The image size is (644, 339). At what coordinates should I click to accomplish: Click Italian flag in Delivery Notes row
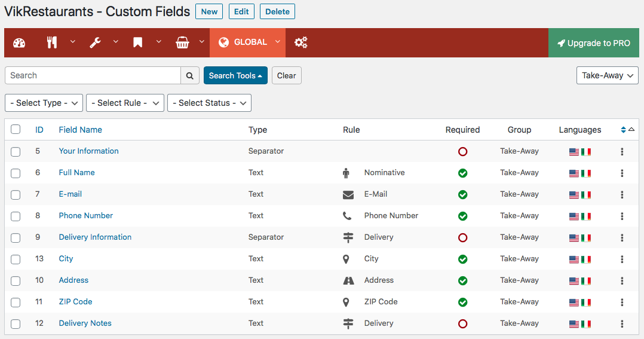pos(586,324)
